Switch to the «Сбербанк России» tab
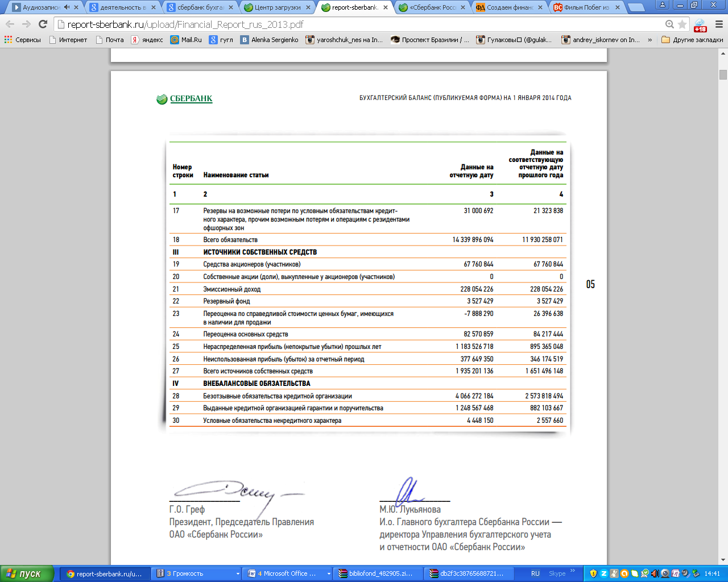728x582 pixels. coord(432,7)
